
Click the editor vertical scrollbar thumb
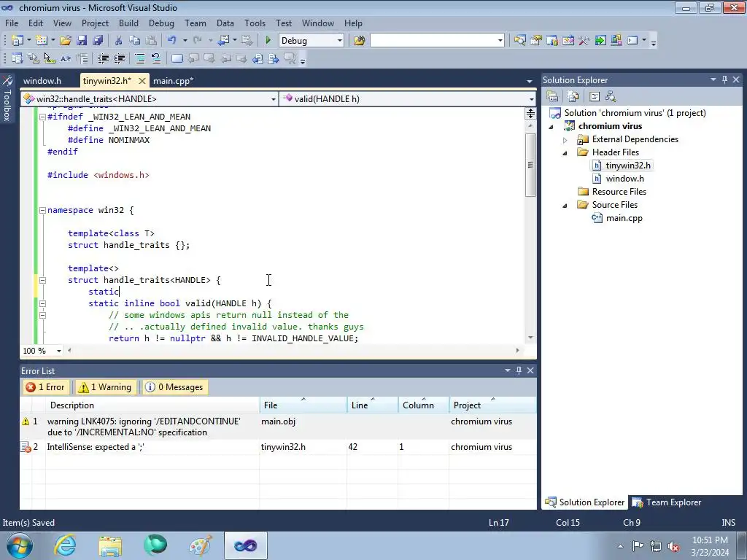tap(530, 165)
